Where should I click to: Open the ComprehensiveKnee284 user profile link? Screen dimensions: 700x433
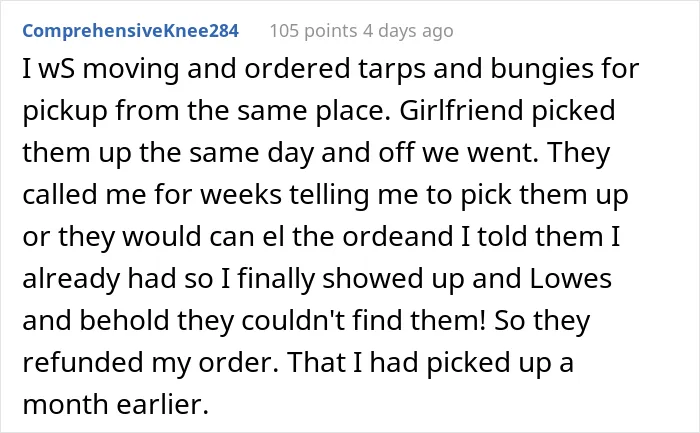[x=130, y=31]
